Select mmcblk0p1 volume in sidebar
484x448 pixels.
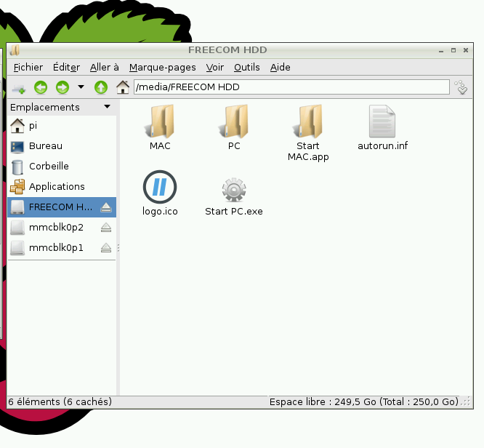[x=62, y=248]
